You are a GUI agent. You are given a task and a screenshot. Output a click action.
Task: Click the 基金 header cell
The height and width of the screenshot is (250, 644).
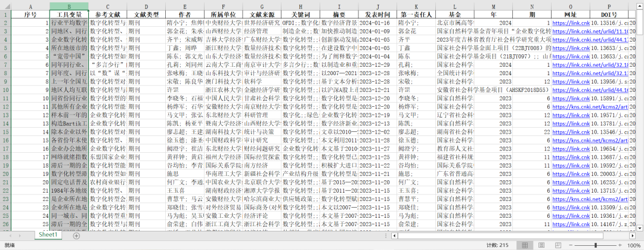455,14
